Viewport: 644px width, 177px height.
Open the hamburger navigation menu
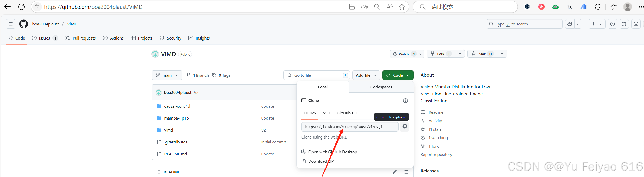click(x=11, y=24)
